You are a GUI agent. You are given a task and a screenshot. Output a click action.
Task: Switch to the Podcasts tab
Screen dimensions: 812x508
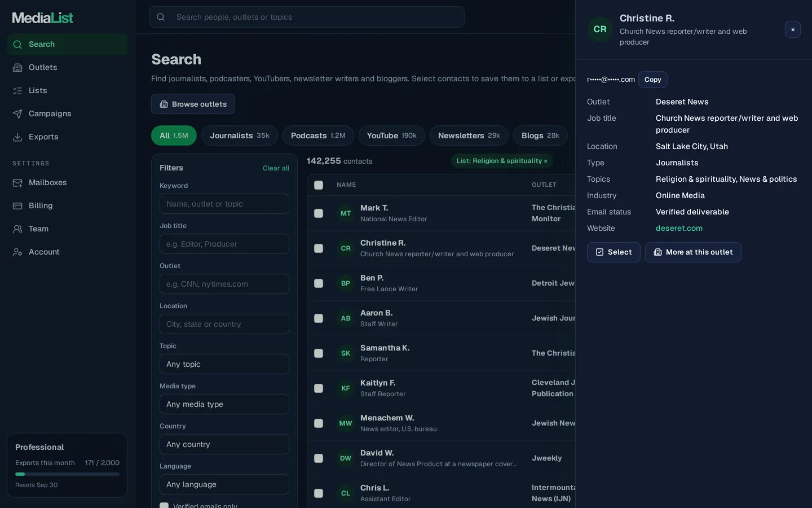pos(318,135)
